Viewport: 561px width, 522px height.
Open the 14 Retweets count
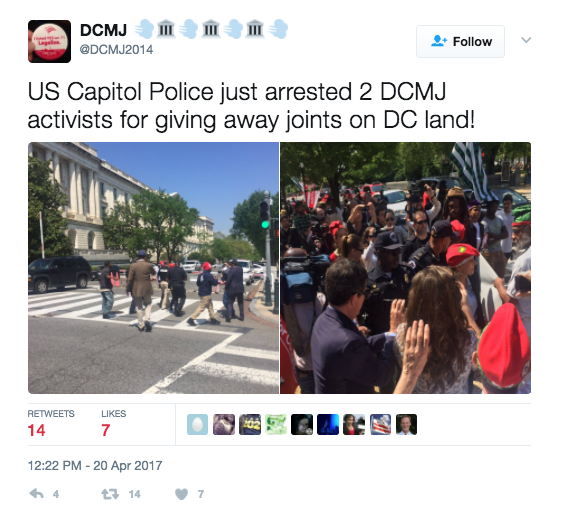tap(51, 424)
